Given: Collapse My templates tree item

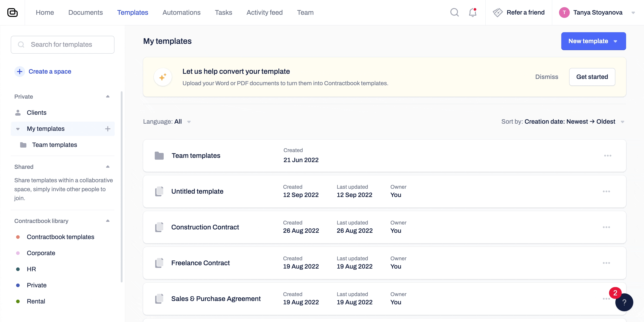Looking at the screenshot, I should (18, 129).
